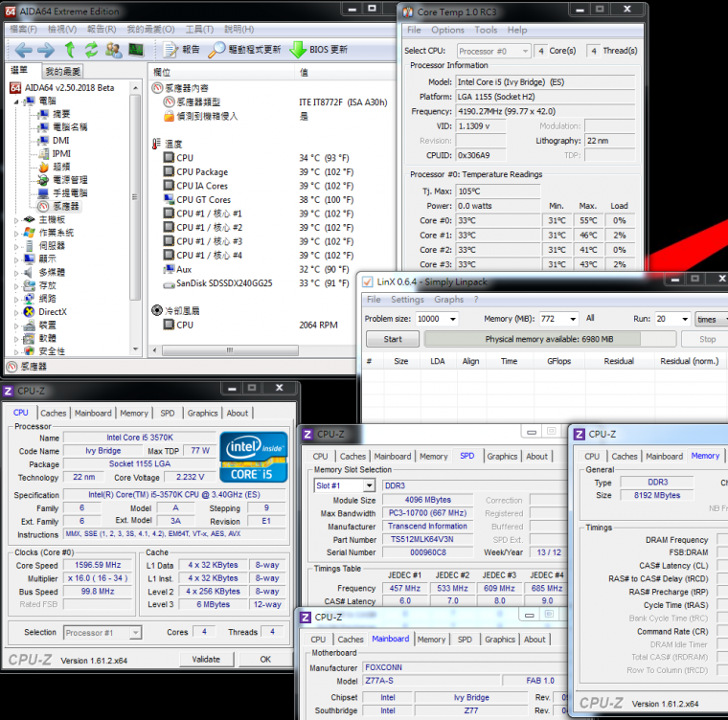The height and width of the screenshot is (720, 728).
Task: Open the 驅動程式更新 magnifier icon
Action: click(217, 50)
